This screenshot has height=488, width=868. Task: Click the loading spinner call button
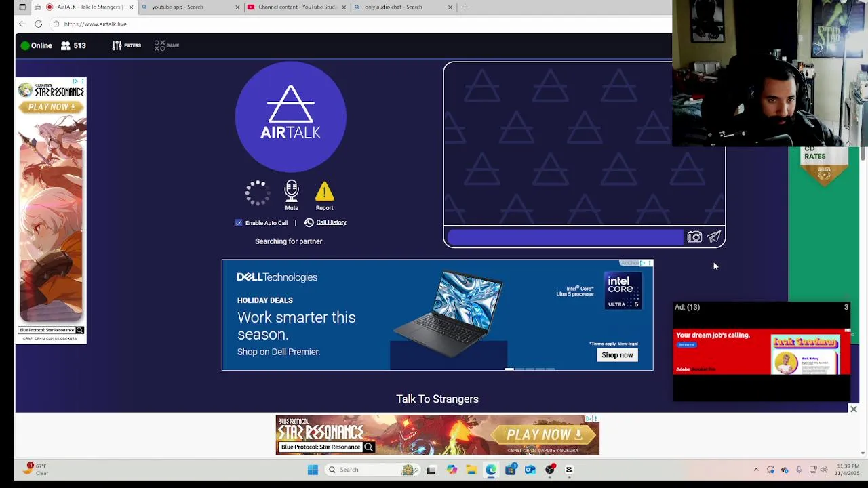[x=258, y=193]
